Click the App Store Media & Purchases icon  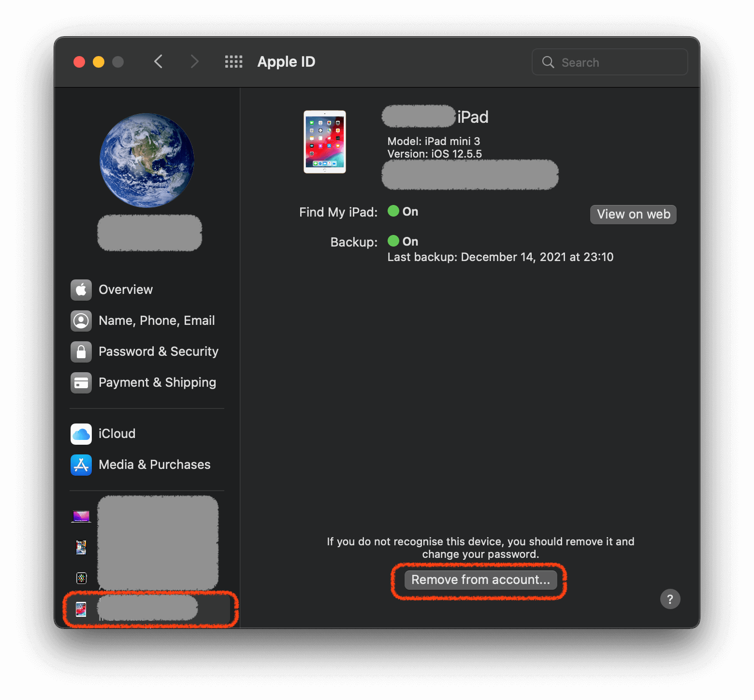pos(81,465)
